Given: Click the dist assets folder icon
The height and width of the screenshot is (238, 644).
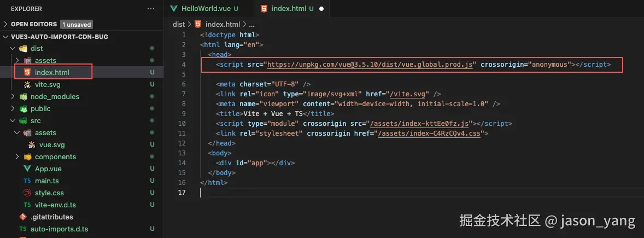Looking at the screenshot, I should [x=27, y=60].
